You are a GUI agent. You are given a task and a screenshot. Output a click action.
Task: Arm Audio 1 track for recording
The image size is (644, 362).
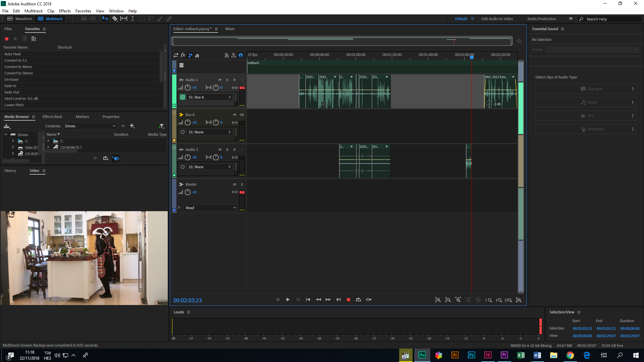click(x=234, y=80)
